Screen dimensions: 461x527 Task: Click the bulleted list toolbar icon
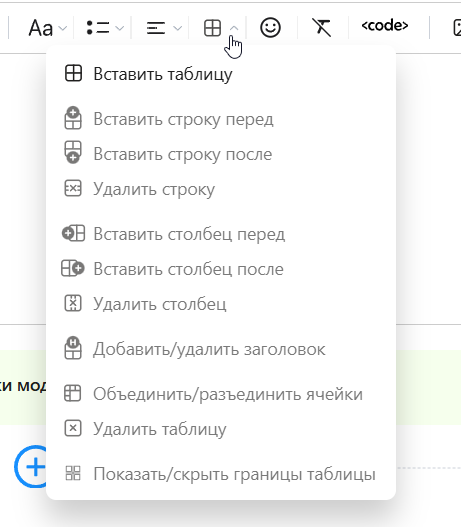pyautogui.click(x=98, y=28)
